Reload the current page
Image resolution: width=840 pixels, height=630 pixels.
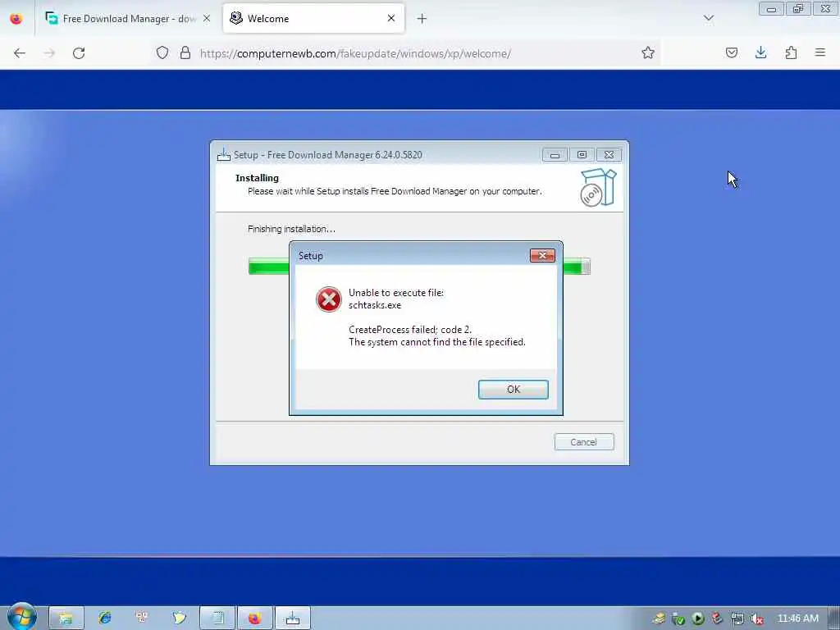coord(79,53)
